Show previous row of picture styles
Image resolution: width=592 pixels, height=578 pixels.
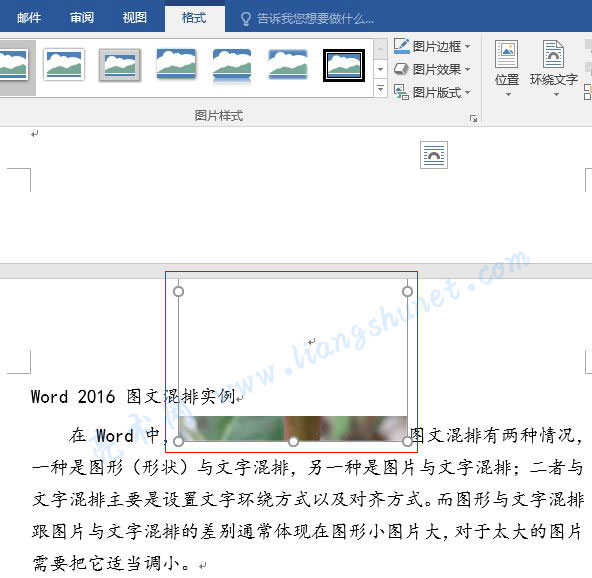381,49
